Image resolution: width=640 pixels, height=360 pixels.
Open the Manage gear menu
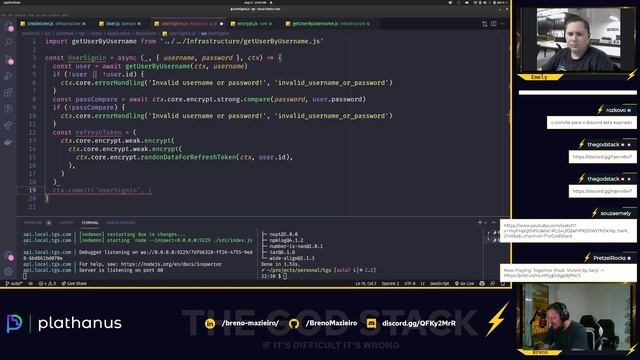[9, 271]
